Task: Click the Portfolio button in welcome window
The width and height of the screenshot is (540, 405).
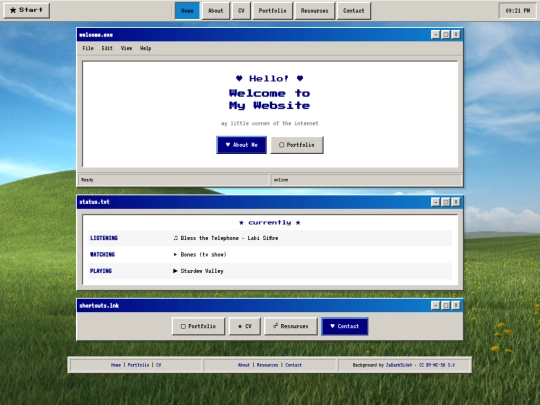Action: click(297, 145)
